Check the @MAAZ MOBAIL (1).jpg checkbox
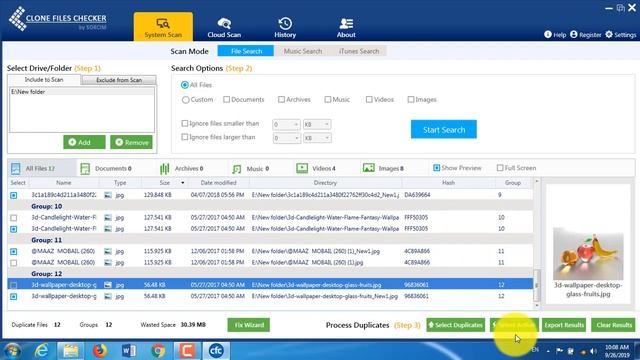 click(13, 262)
